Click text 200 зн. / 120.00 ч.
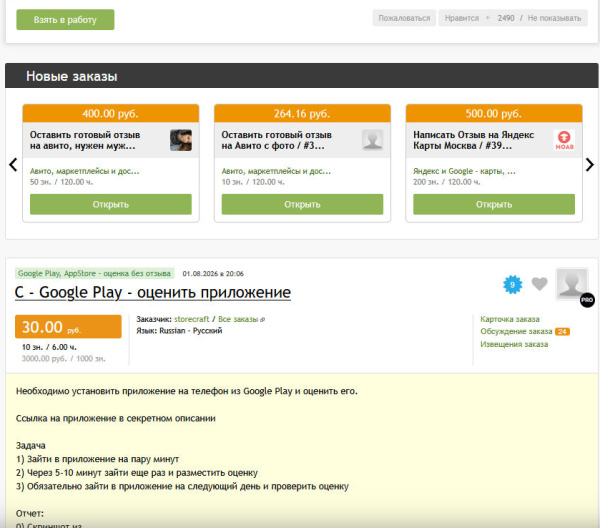The height and width of the screenshot is (528, 600). [x=447, y=182]
